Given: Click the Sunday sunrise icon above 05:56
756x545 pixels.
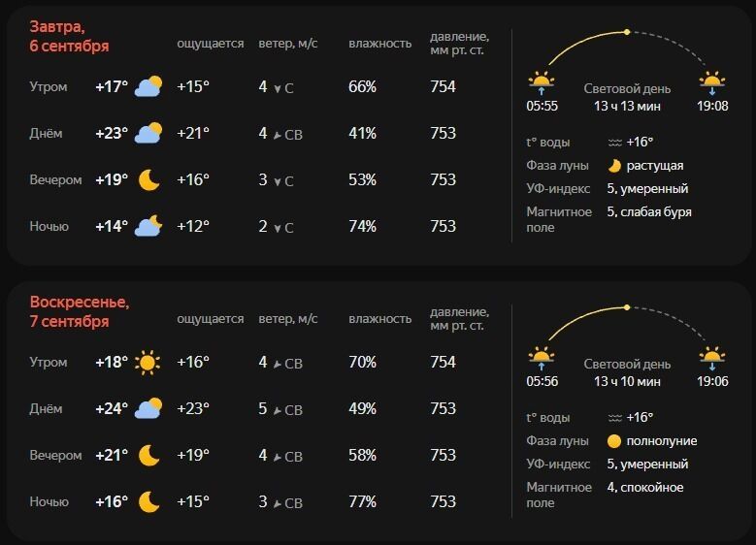Looking at the screenshot, I should (542, 357).
